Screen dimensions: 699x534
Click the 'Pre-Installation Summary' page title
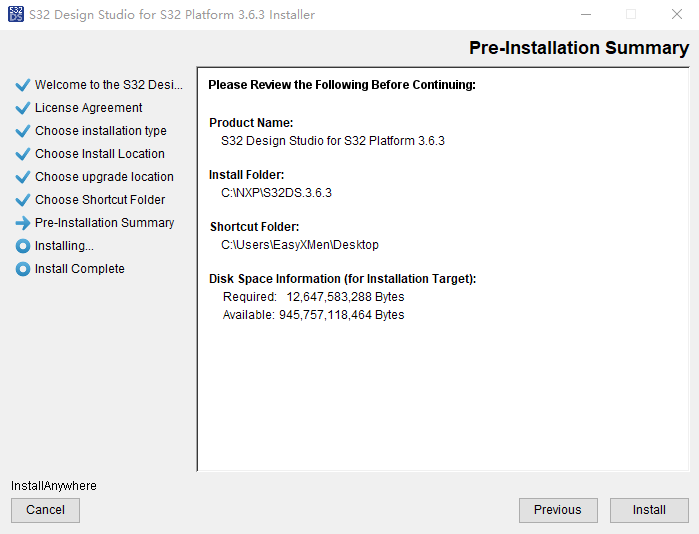pyautogui.click(x=579, y=48)
